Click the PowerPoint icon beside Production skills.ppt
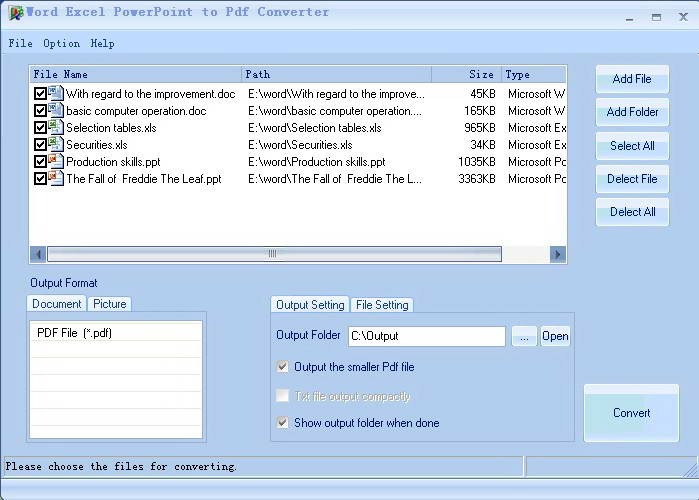 tap(56, 161)
